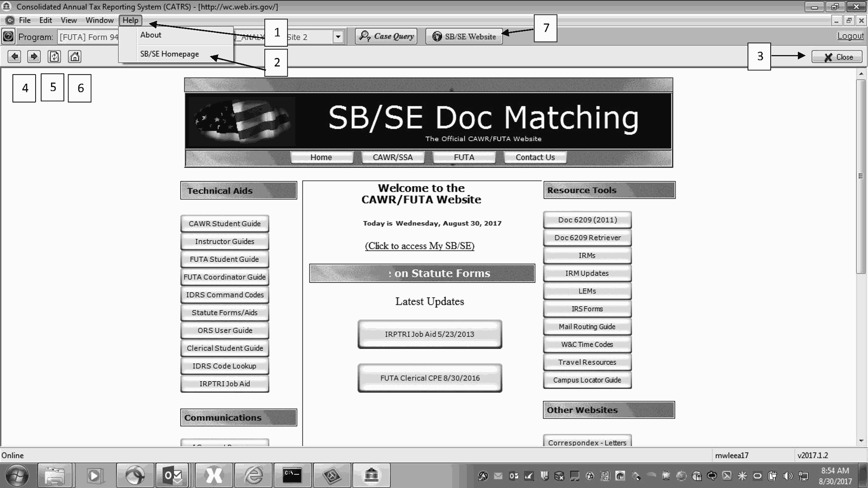Click the Logout link
The width and height of the screenshot is (868, 488).
click(850, 36)
